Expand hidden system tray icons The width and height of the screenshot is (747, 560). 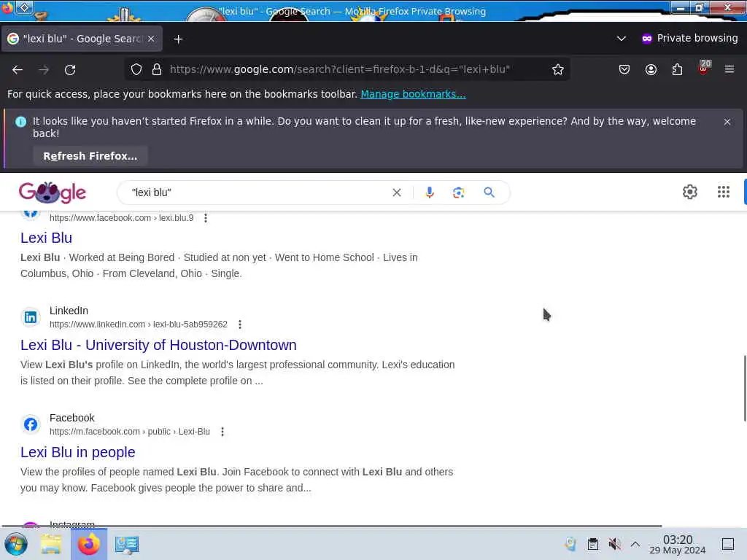[x=635, y=544]
